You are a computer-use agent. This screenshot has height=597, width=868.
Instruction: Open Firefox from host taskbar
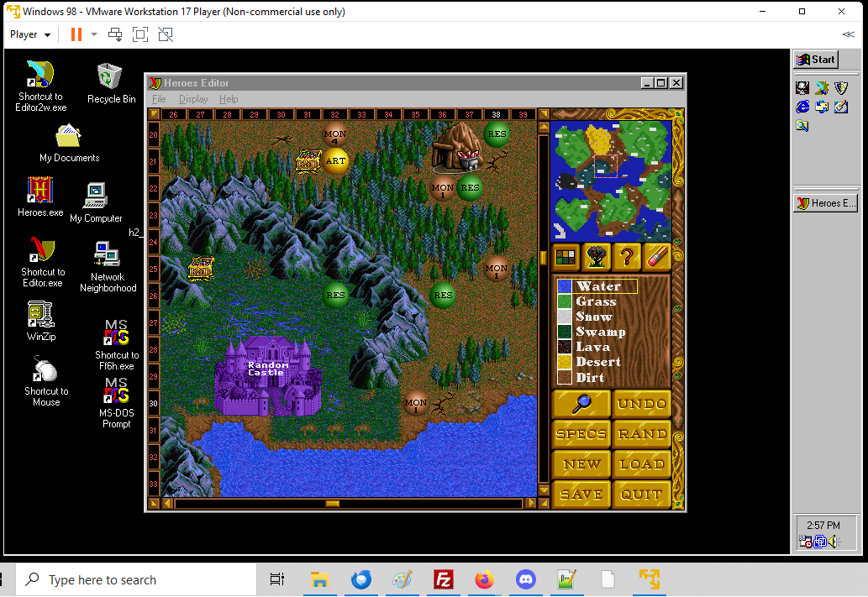click(484, 580)
